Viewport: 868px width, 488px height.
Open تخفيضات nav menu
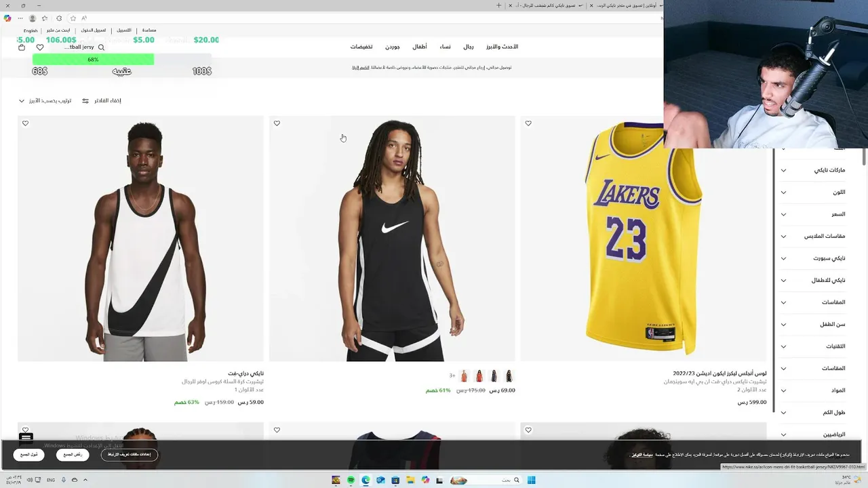click(x=361, y=47)
